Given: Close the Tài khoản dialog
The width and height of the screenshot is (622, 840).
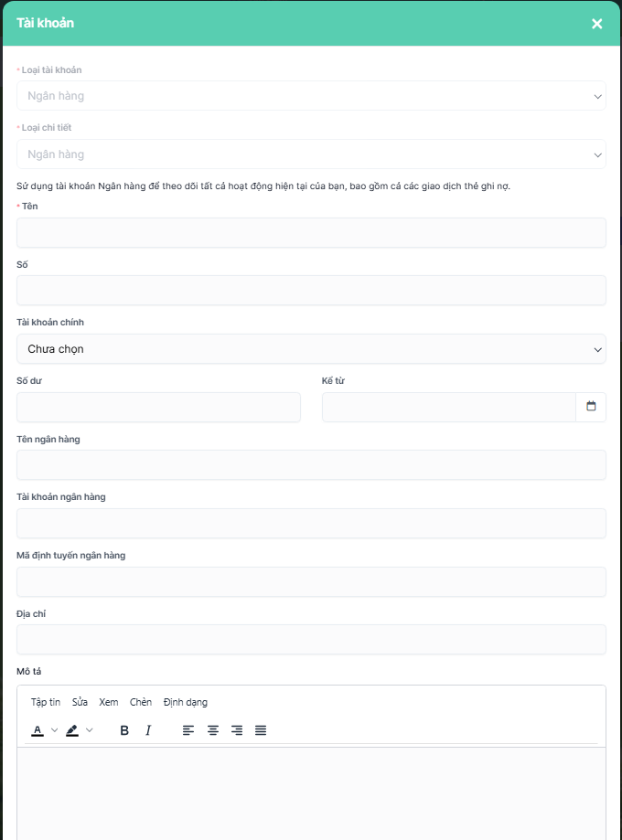Looking at the screenshot, I should [597, 24].
